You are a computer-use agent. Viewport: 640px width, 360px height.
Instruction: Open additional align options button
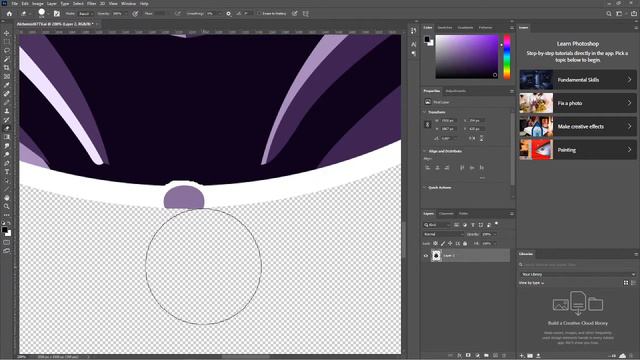(x=482, y=178)
